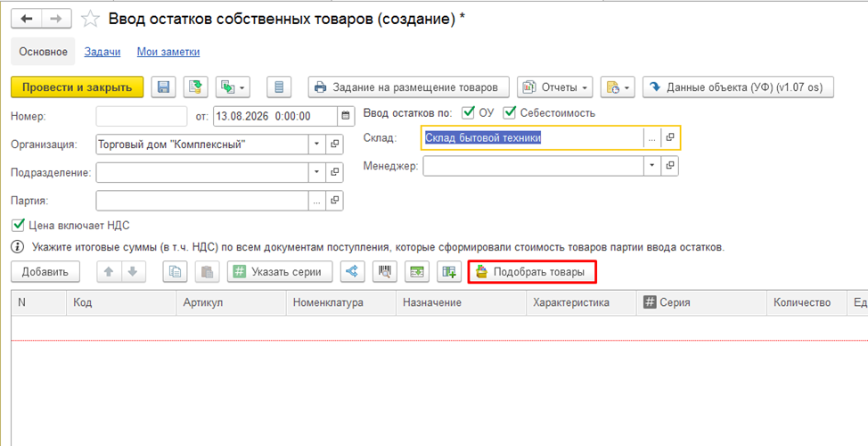This screenshot has width=868, height=446.
Task: Toggle the Себестоимость checkbox
Action: tap(509, 113)
